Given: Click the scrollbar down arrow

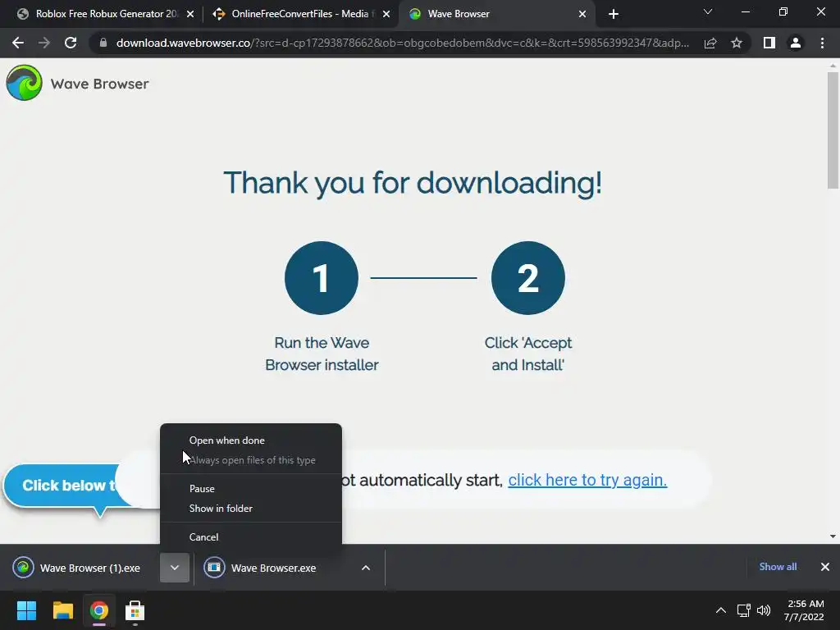Looking at the screenshot, I should (833, 536).
